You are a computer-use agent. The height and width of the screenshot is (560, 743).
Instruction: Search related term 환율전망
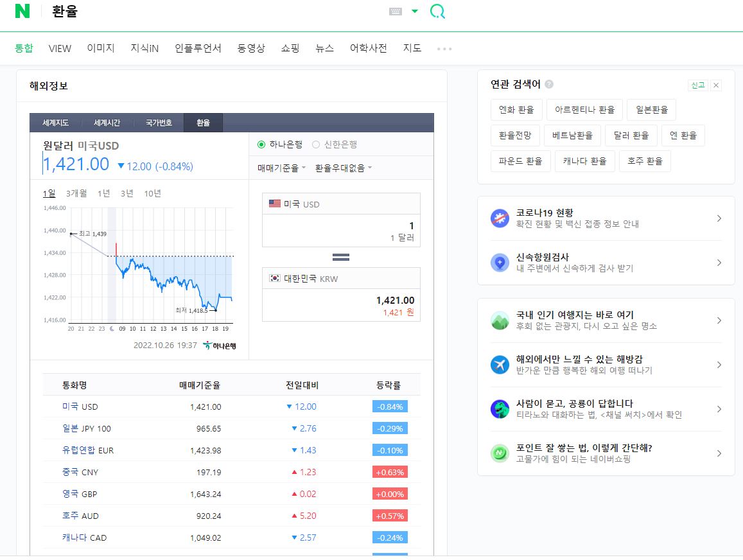(515, 135)
